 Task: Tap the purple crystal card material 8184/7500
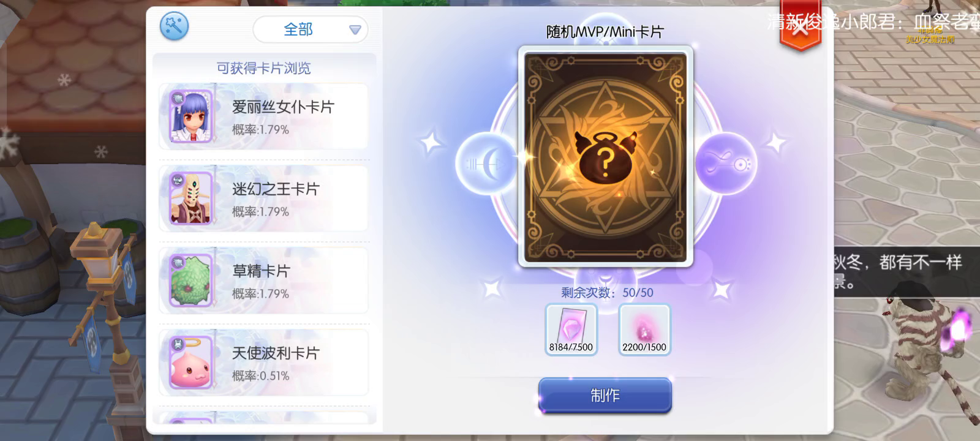(x=571, y=330)
